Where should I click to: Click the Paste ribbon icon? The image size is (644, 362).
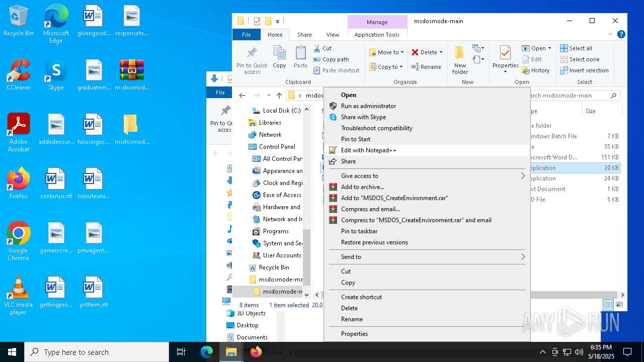coord(300,57)
